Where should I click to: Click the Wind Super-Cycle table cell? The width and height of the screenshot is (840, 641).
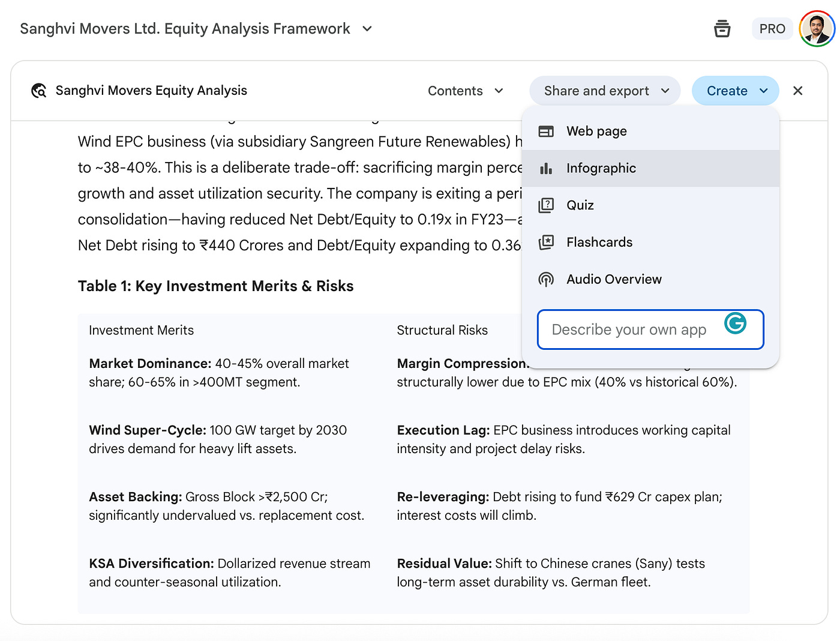coord(218,439)
